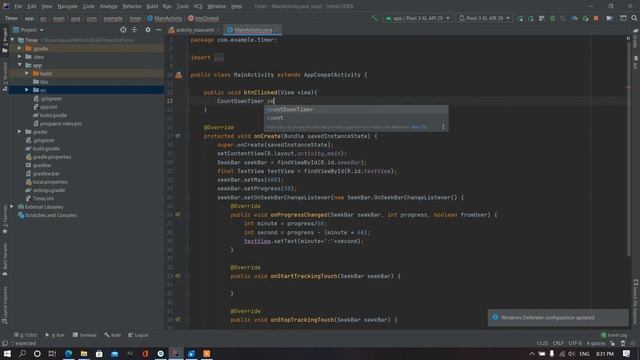This screenshot has height=360, width=640.
Task: Open the Run tool window button
Action: click(x=55, y=335)
